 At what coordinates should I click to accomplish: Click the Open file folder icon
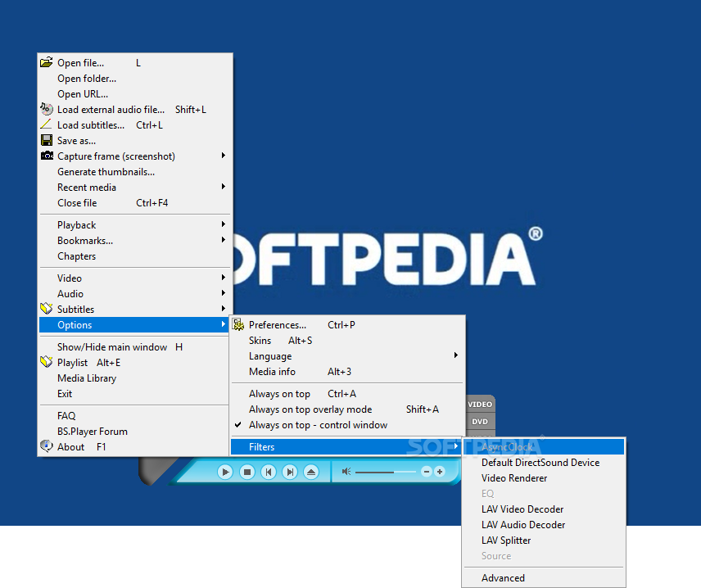pyautogui.click(x=47, y=62)
